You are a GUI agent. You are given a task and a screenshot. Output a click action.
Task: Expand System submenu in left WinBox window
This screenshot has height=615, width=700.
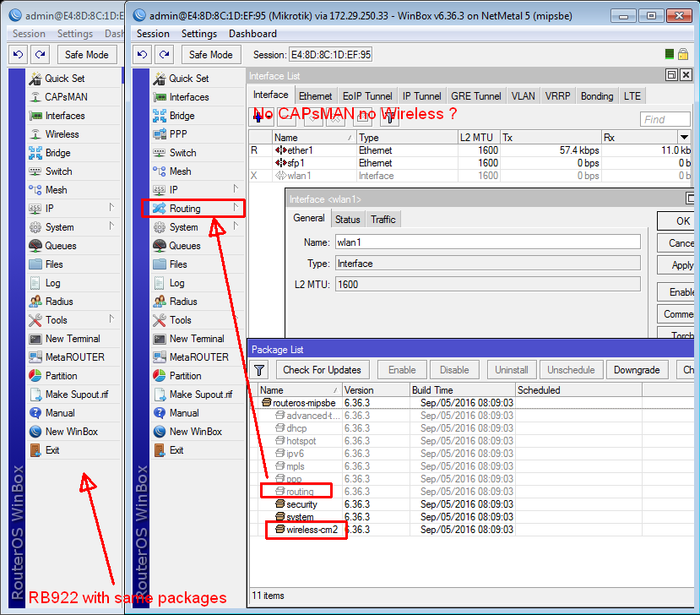(111, 226)
